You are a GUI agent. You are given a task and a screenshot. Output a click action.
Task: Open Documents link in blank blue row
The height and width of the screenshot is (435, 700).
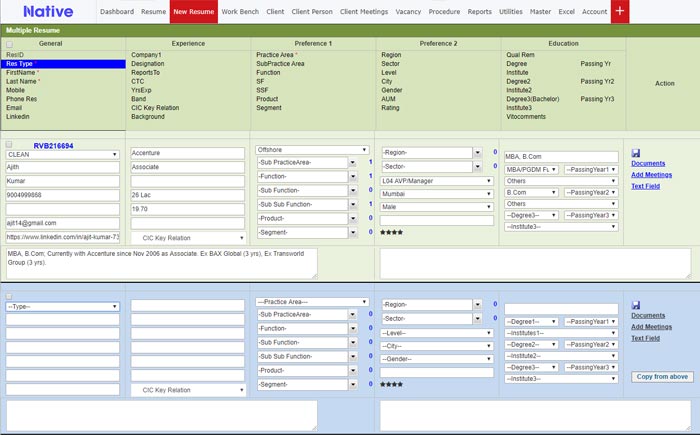(648, 315)
